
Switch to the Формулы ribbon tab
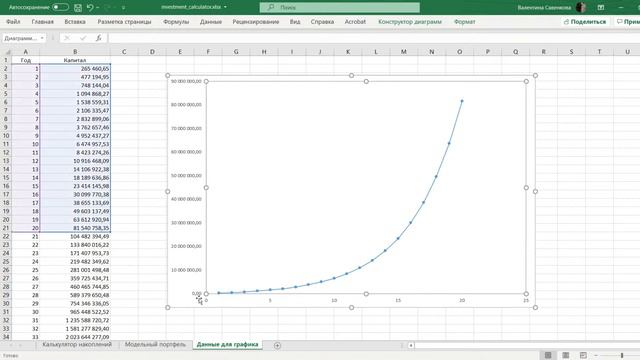tap(176, 22)
